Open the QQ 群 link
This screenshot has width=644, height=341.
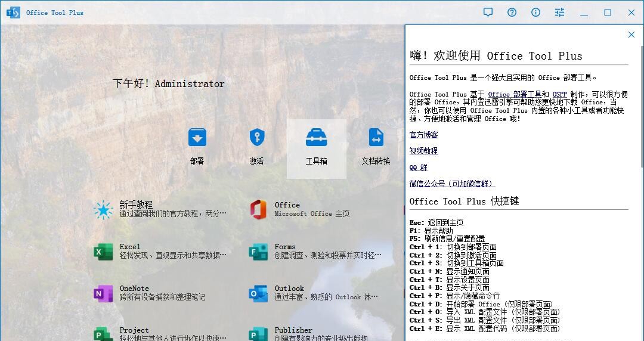(x=419, y=167)
